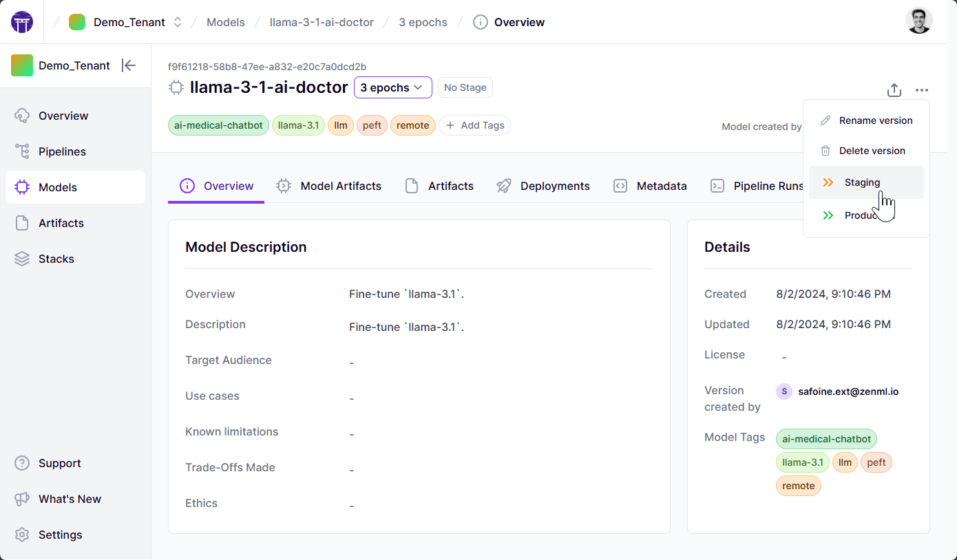This screenshot has width=957, height=560.
Task: Open the three-dots more options menu
Action: 922,90
